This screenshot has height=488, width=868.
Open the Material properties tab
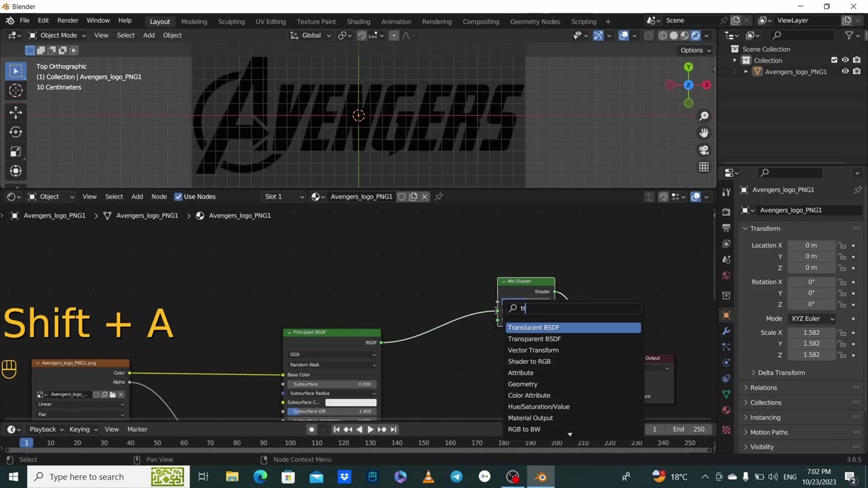click(726, 410)
